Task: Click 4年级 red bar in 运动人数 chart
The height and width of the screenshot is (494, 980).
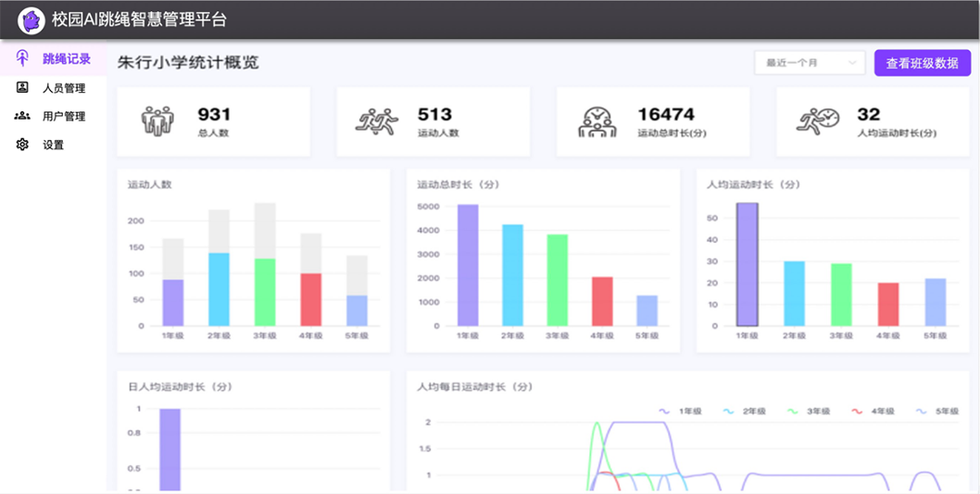Action: [310, 299]
